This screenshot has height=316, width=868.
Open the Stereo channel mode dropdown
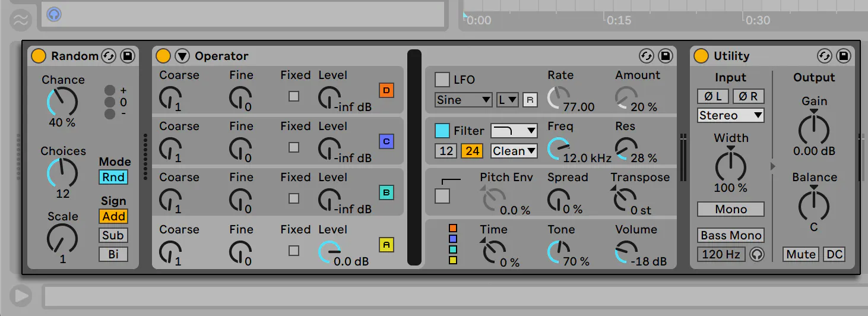point(731,115)
